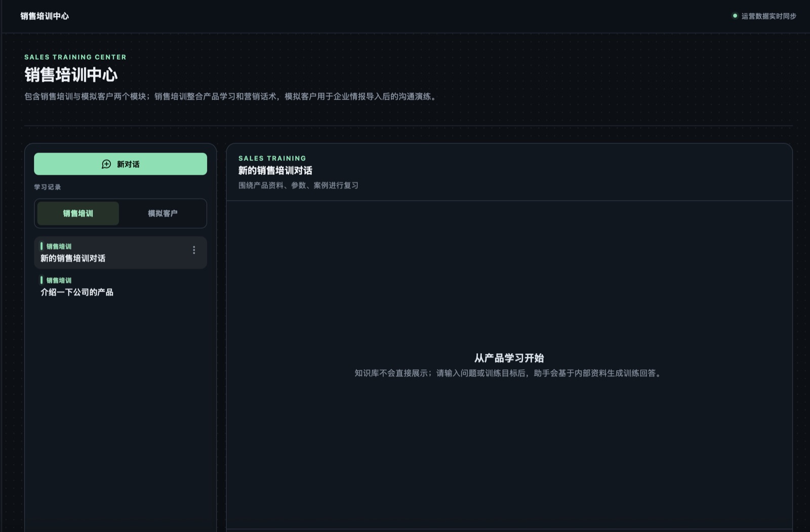The width and height of the screenshot is (810, 532).
Task: Click the SALES TRAINING panel label
Action: [x=272, y=158]
